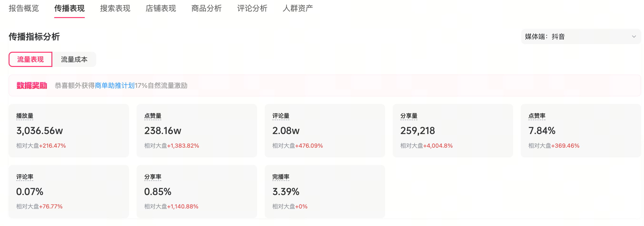644x226 pixels.
Task: Go to the 店铺表现 tab
Action: (x=161, y=8)
